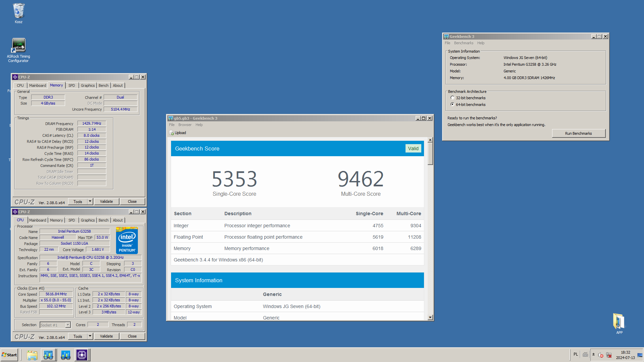The height and width of the screenshot is (362, 644).
Task: Click the title icon of the CPU-Z processor window
Action: [15, 212]
